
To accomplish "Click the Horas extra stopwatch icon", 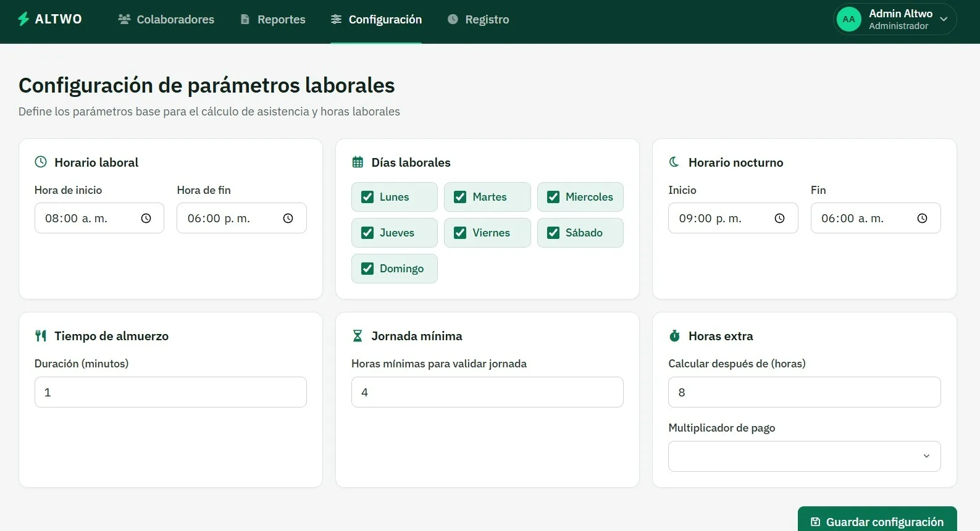I will tap(674, 336).
